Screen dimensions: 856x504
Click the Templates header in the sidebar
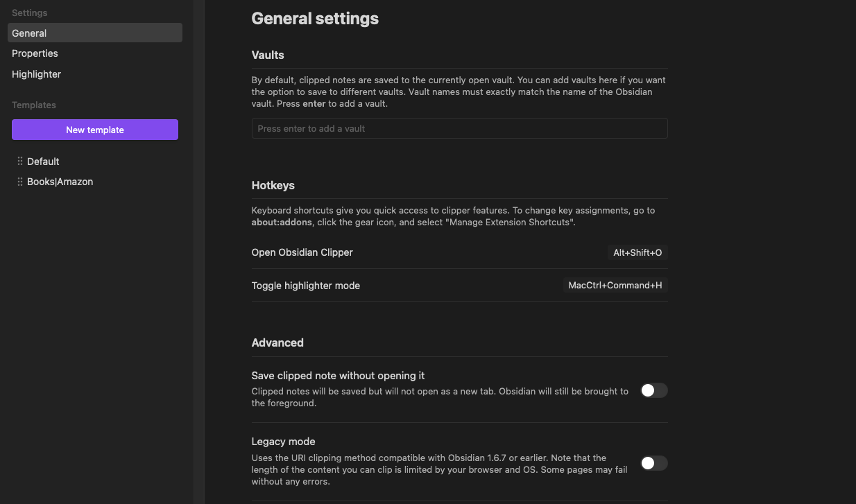pos(34,105)
